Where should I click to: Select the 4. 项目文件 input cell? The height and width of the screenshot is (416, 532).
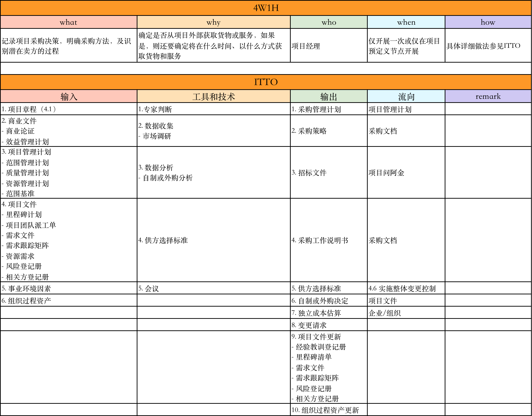(69, 240)
